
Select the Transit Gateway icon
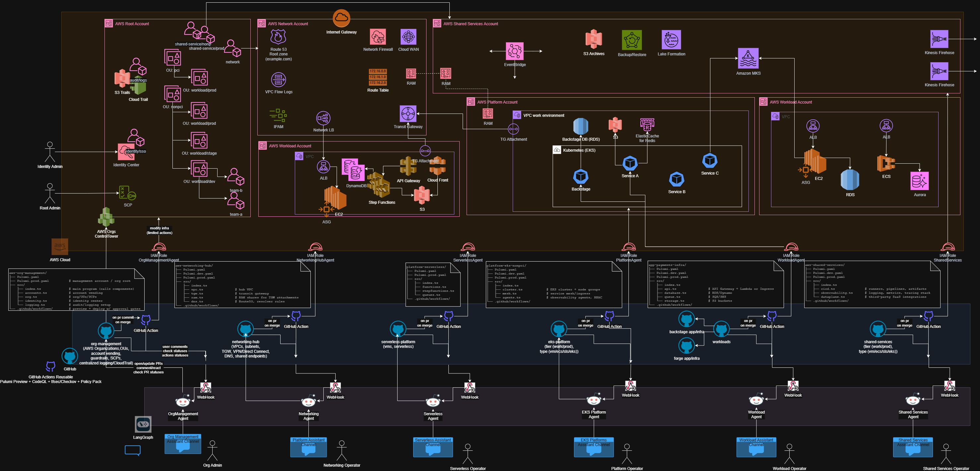point(408,114)
